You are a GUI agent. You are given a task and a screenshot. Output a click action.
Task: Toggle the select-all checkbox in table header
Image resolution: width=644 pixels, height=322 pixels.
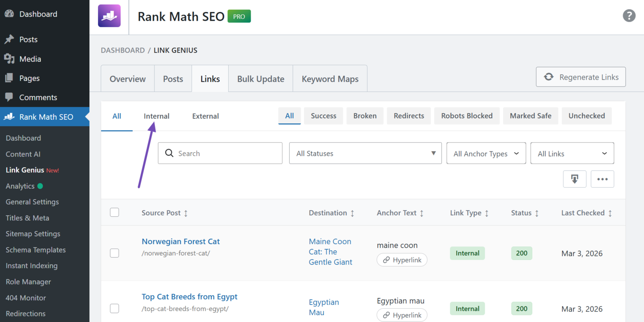coord(115,212)
